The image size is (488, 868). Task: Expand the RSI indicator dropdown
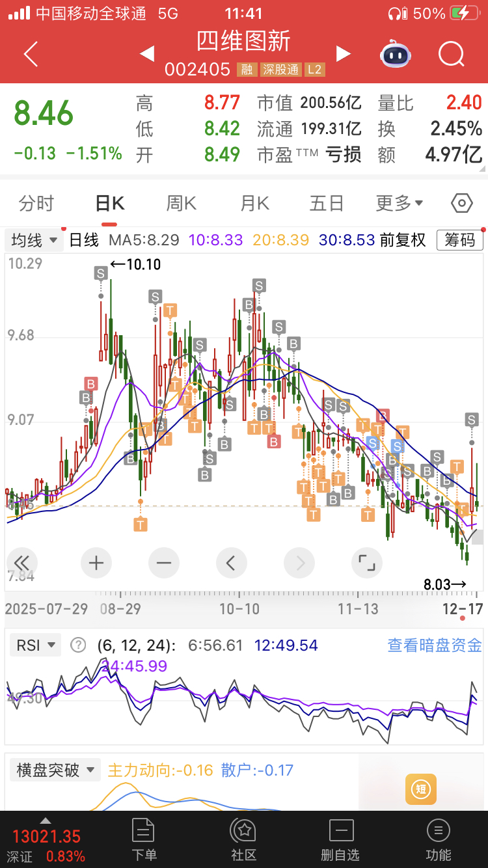36,645
